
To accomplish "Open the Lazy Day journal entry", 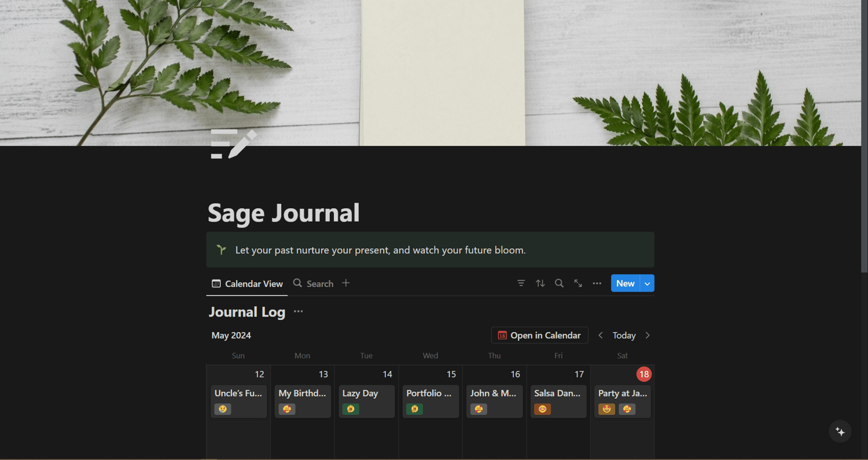I will click(x=367, y=401).
